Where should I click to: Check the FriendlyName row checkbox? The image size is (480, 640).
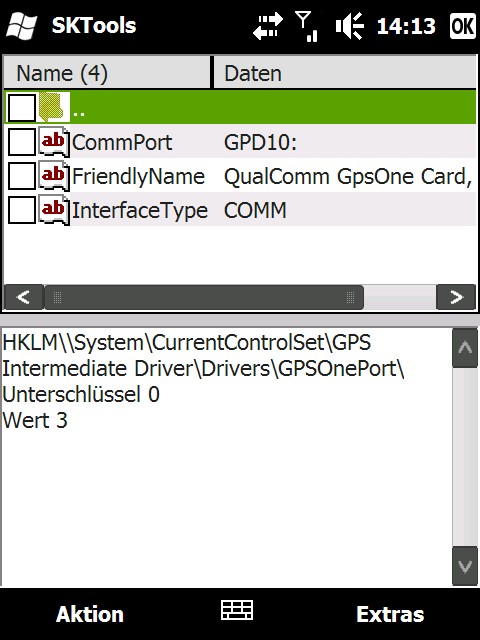[22, 176]
